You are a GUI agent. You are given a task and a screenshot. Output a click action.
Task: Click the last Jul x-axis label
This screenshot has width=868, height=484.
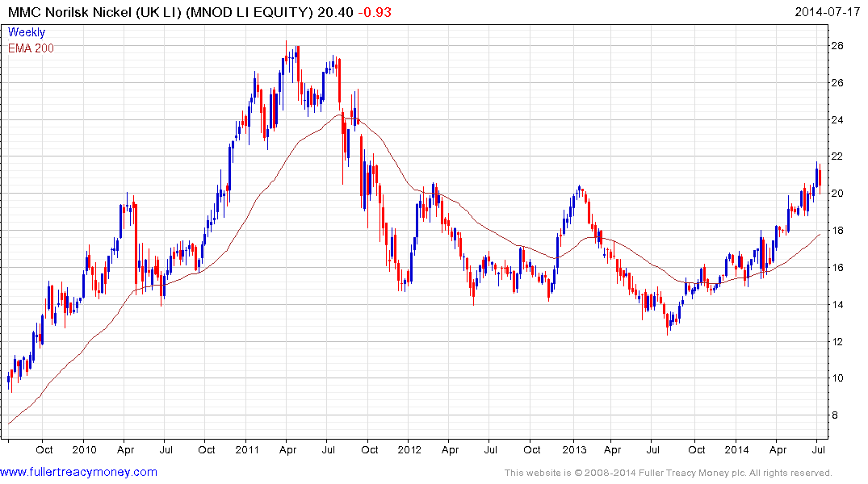[818, 449]
